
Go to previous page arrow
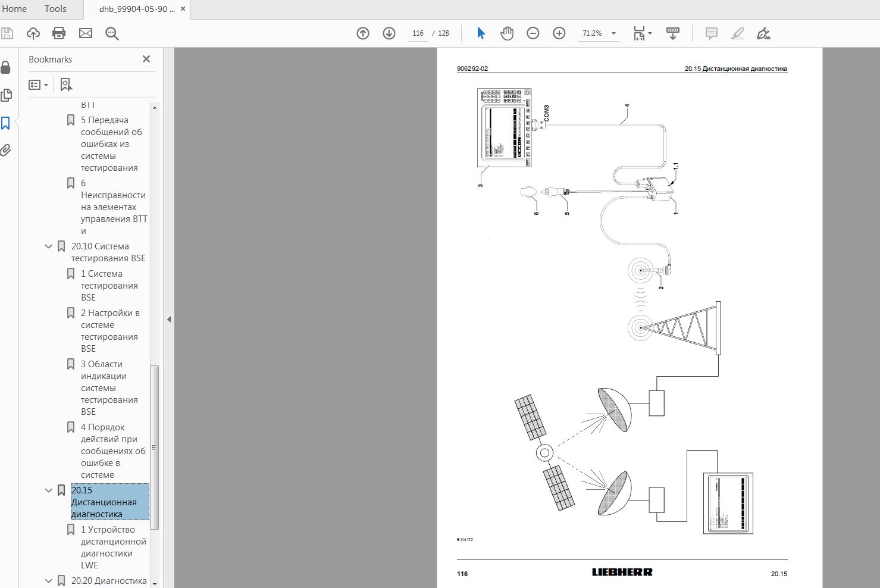click(363, 33)
